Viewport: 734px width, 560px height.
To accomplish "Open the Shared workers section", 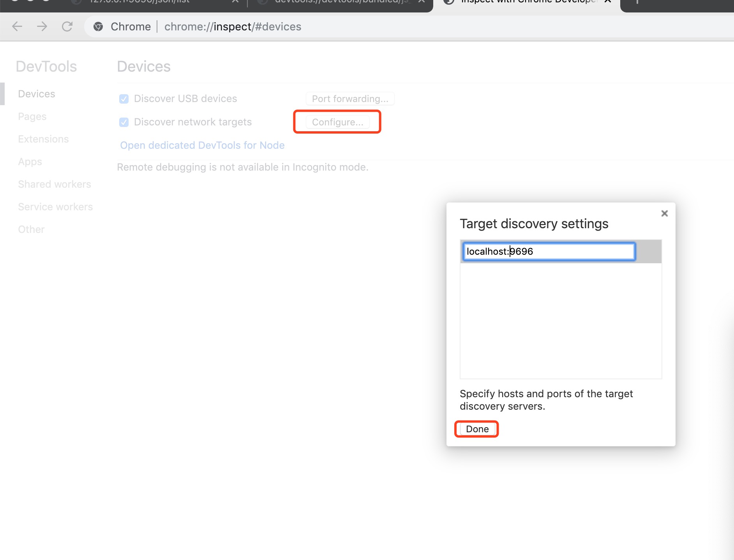I will (x=55, y=184).
